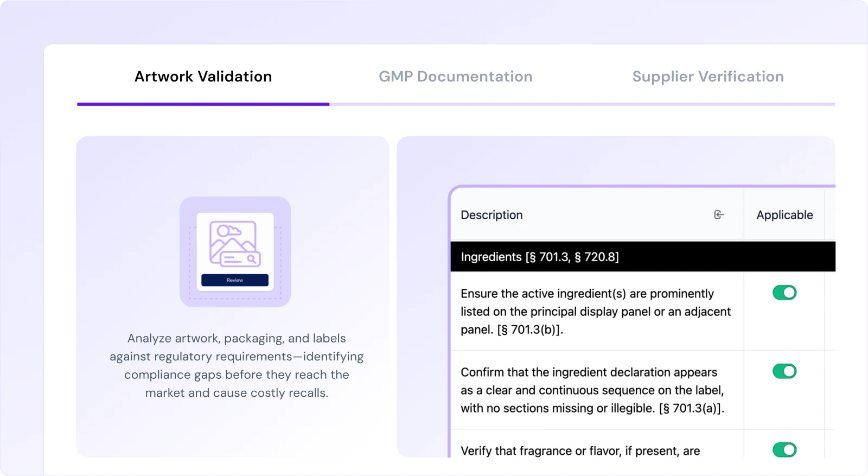This screenshot has width=868, height=476.
Task: Open the Supplier Verification tab
Action: [707, 76]
